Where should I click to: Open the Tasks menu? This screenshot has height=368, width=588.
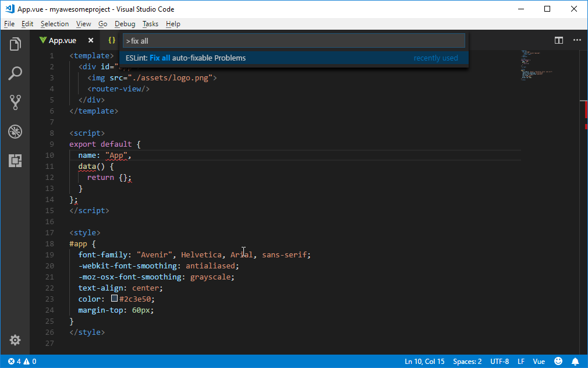pos(150,24)
